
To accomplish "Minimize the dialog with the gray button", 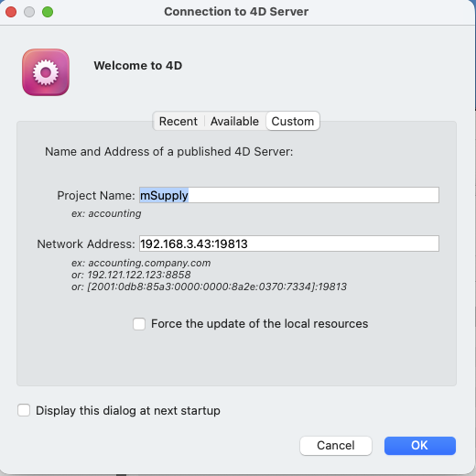I will pyautogui.click(x=29, y=12).
